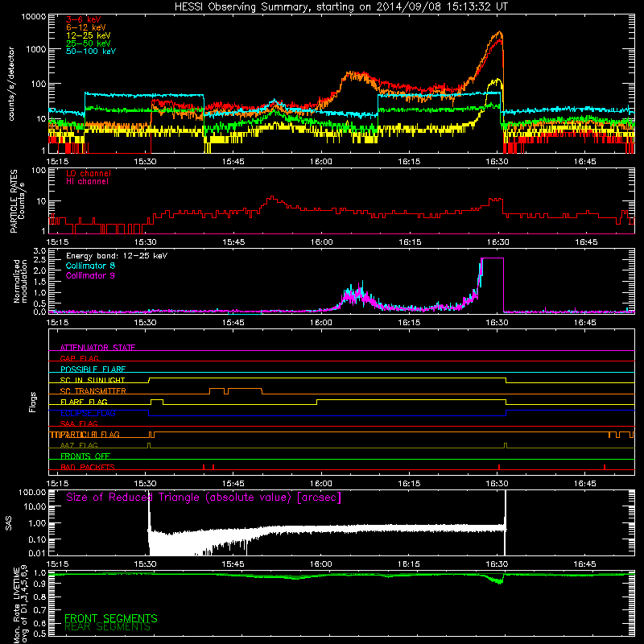644x644 pixels.
Task: Click the Normalized modulation axis label
Action: [19, 281]
